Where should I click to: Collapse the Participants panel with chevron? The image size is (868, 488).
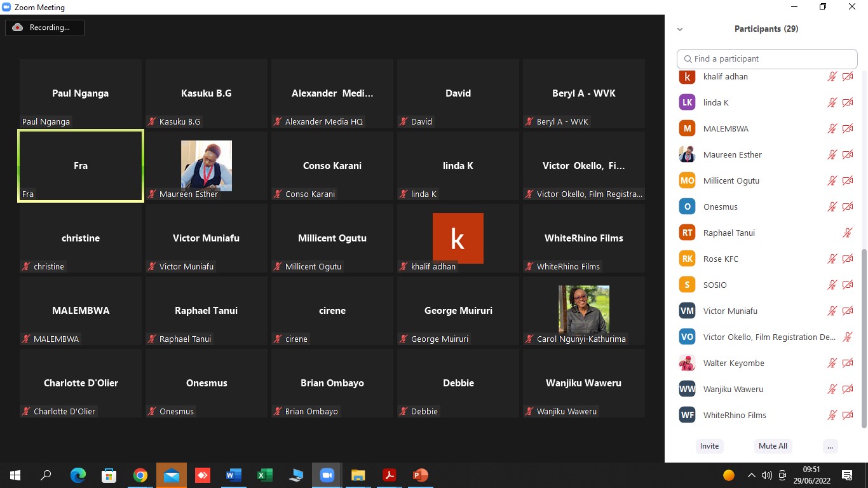(680, 29)
